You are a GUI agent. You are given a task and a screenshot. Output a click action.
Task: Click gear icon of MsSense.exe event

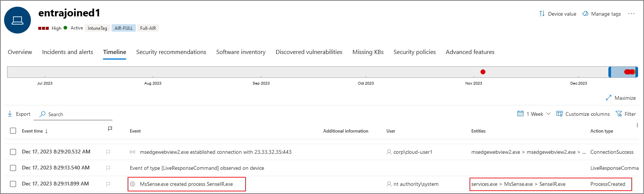[132, 184]
